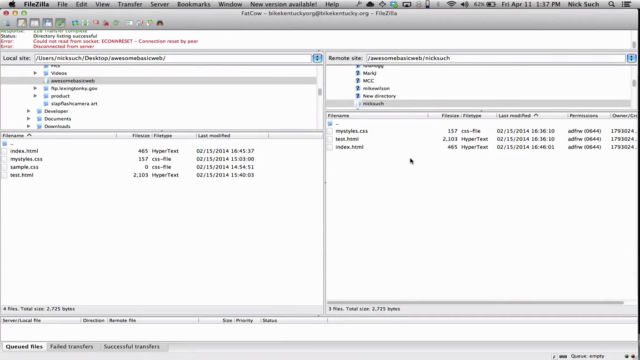Select local file sample.css
Viewport: 640px width, 360px height.
pos(24,167)
